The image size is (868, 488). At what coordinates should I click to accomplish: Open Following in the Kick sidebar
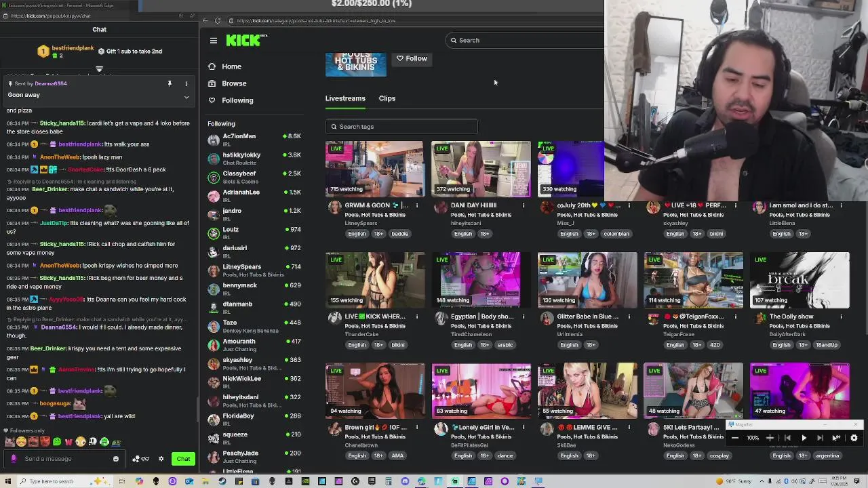tap(237, 100)
